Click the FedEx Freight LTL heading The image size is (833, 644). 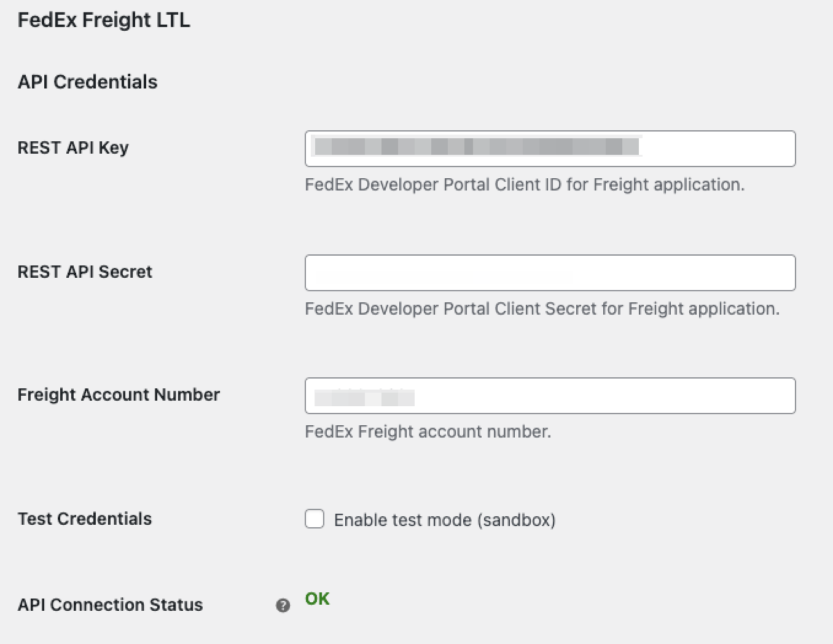click(103, 20)
